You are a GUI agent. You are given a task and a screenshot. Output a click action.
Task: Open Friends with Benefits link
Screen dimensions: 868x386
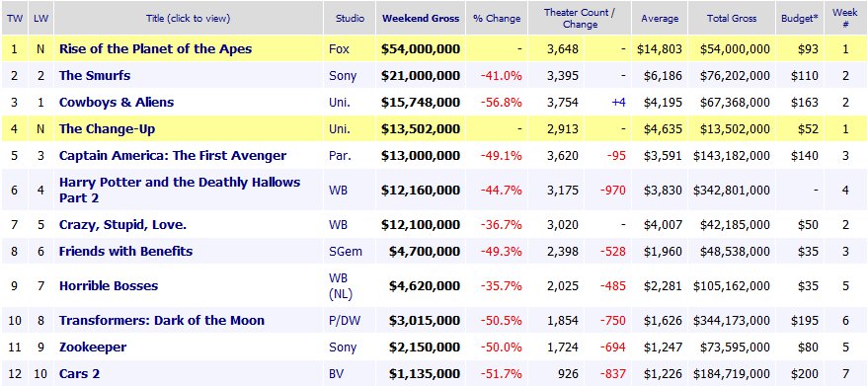click(125, 252)
